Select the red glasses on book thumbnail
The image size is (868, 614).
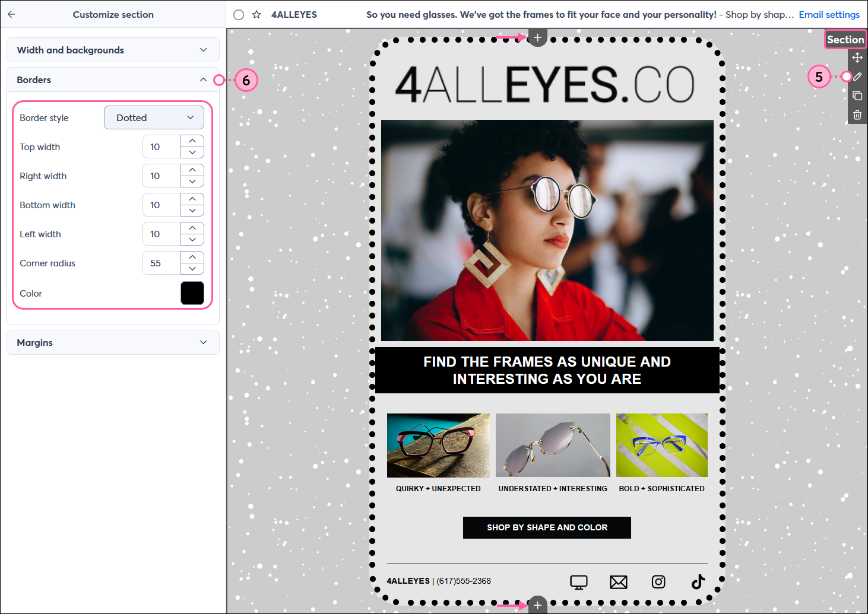438,445
